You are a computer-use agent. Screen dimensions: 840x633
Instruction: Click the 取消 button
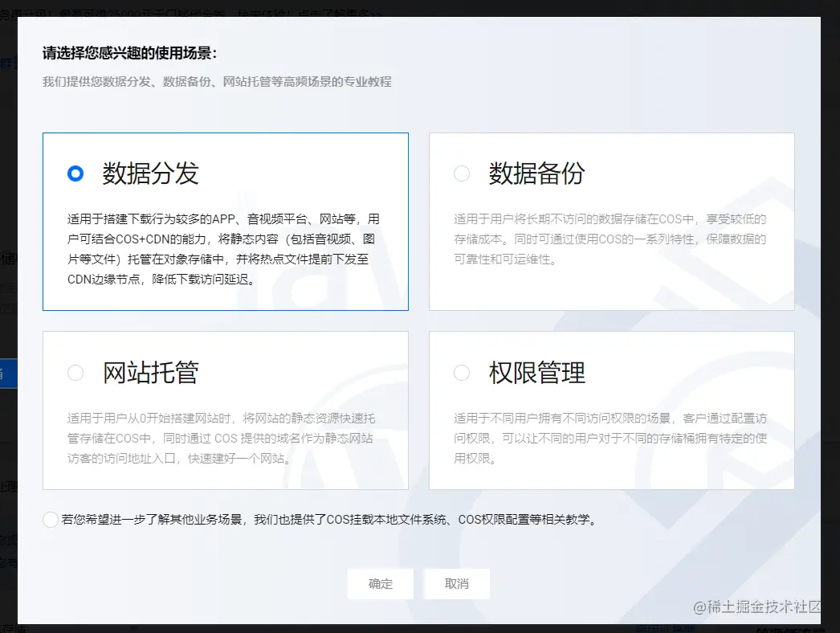456,584
